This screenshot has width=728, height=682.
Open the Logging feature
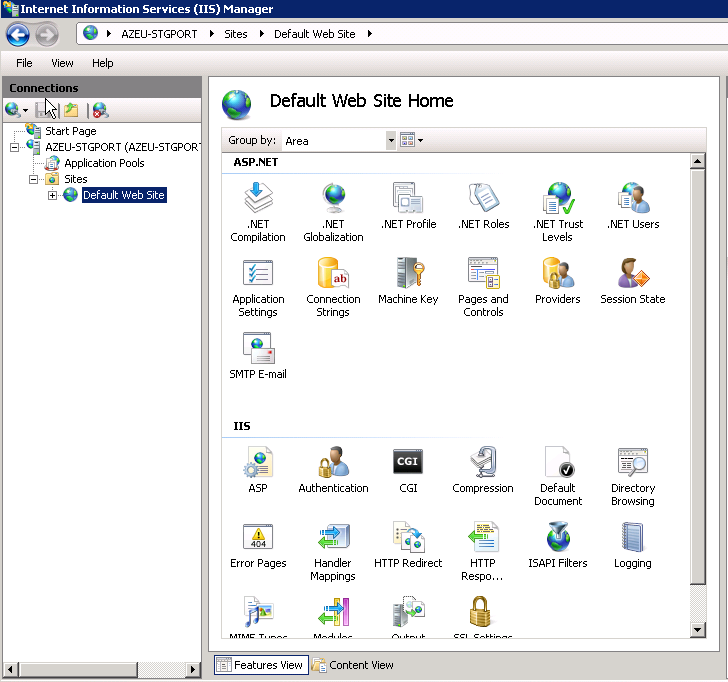(x=633, y=545)
